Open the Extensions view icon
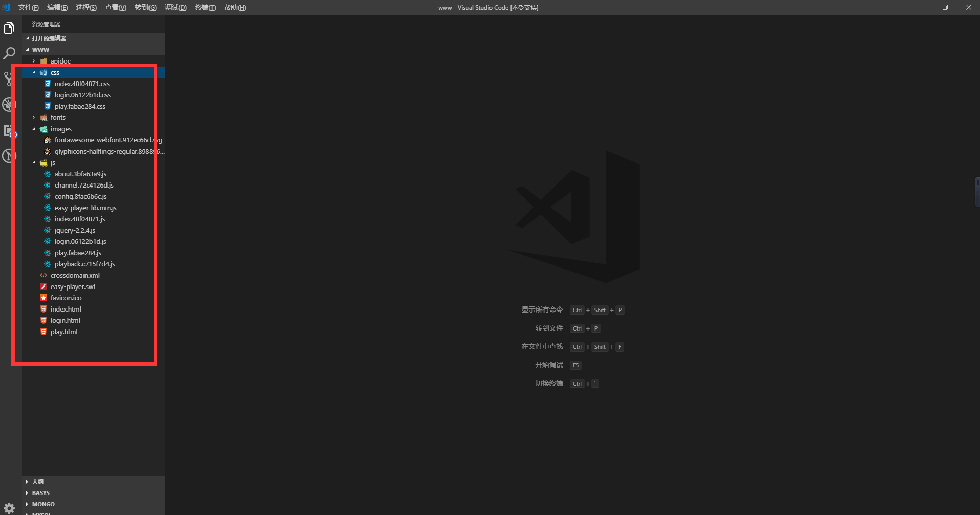 pyautogui.click(x=9, y=131)
